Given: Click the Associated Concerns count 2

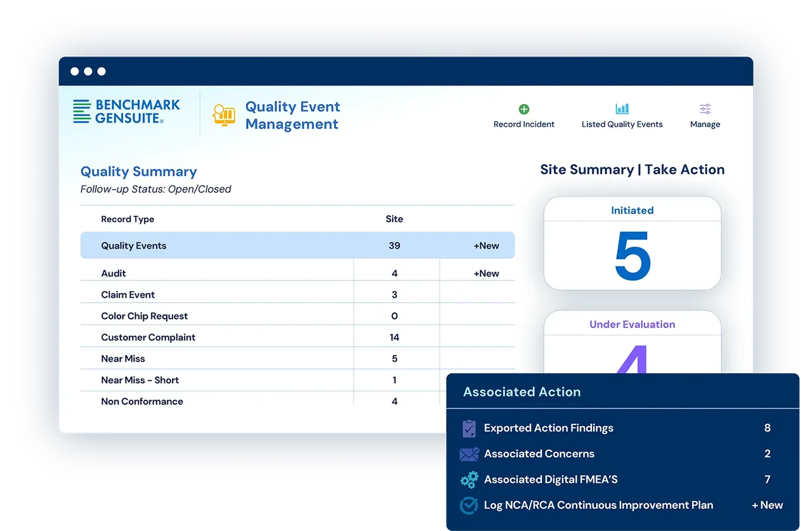Looking at the screenshot, I should (768, 454).
